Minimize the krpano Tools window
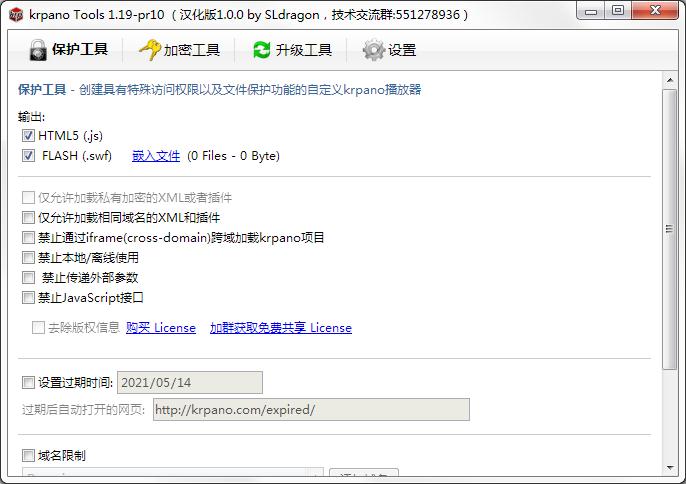Viewport: 686px width, 484px height. (x=591, y=12)
